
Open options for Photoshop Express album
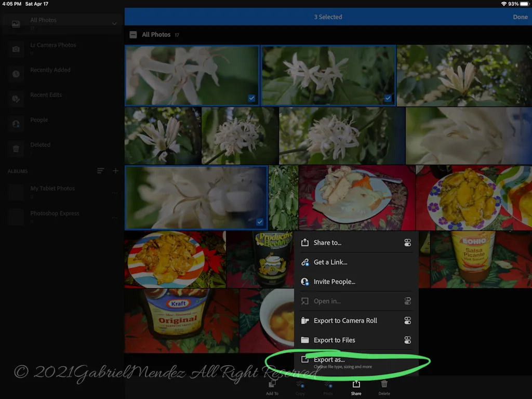point(115,218)
